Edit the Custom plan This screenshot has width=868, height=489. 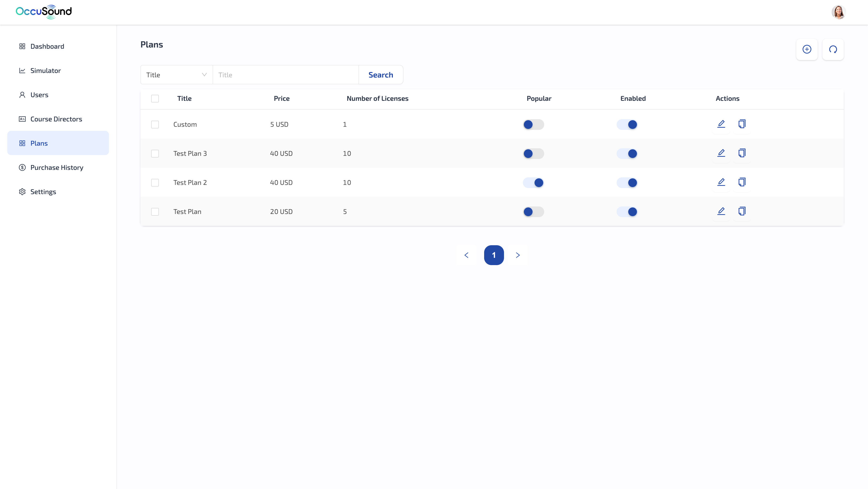pos(721,124)
